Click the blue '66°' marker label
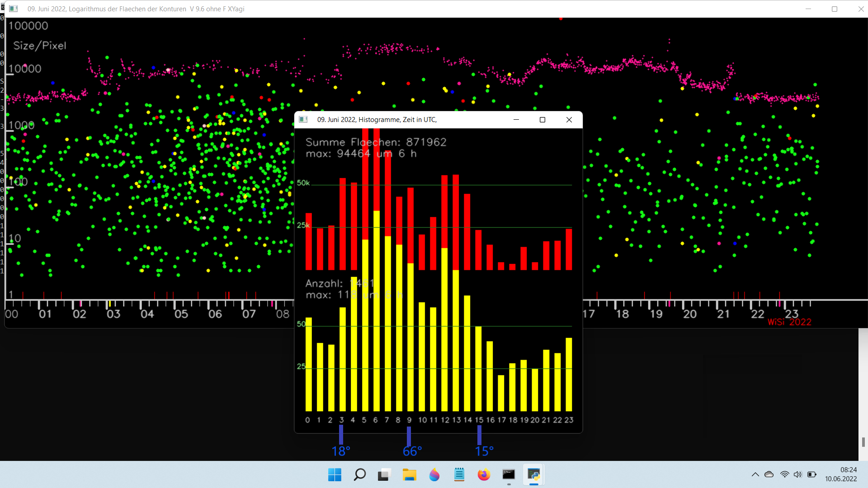This screenshot has height=488, width=868. click(412, 451)
